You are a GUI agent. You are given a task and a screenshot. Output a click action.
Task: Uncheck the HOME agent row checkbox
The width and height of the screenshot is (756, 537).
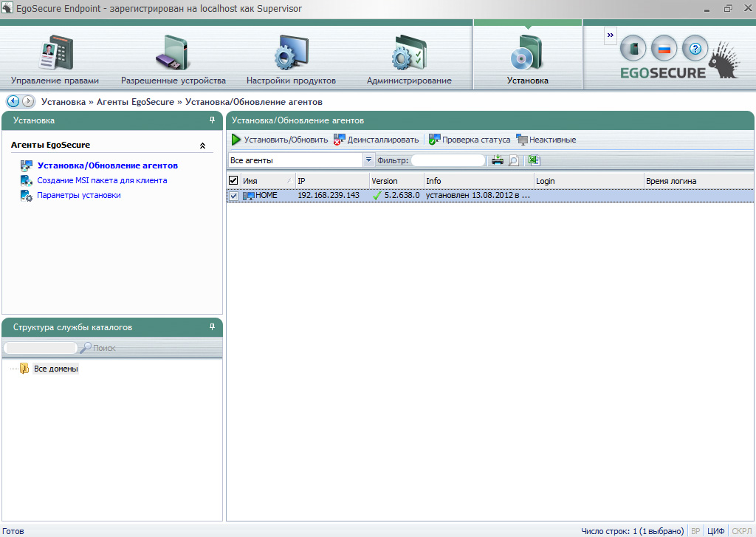pos(233,196)
